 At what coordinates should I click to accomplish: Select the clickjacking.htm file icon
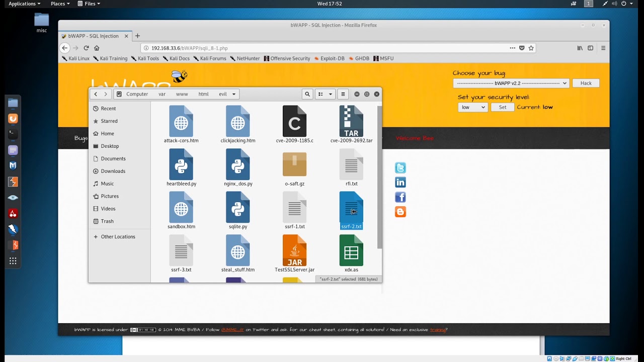point(238,121)
